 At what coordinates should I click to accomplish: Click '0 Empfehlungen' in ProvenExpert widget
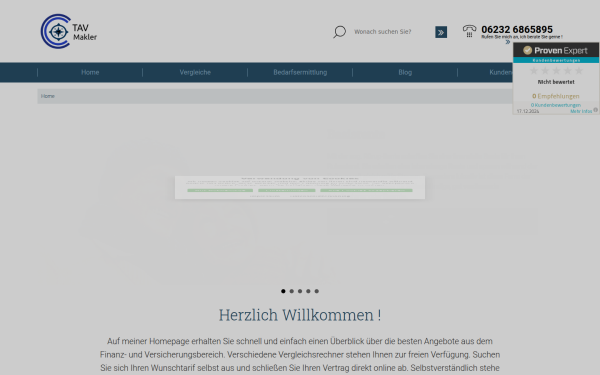(556, 96)
